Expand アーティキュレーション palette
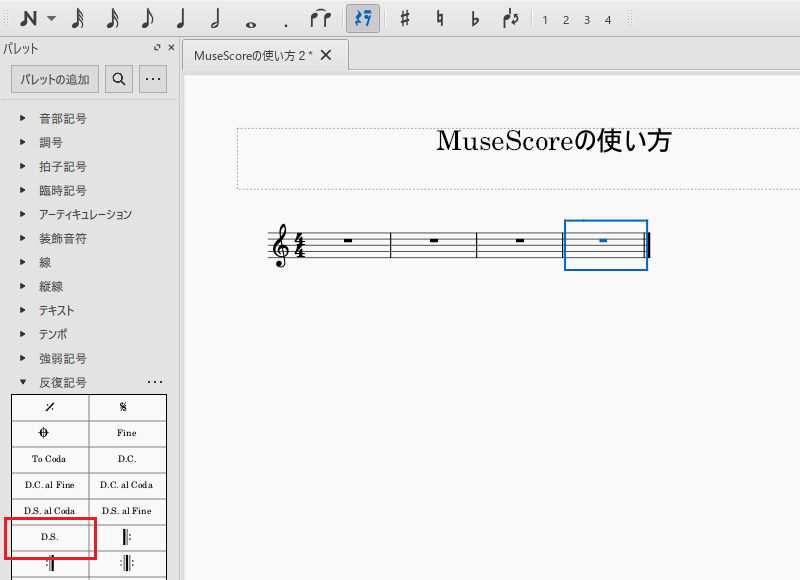 click(x=22, y=214)
